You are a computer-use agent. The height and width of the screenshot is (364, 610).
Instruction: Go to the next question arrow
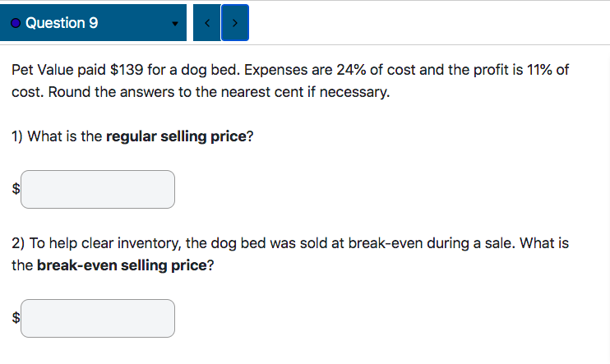point(235,23)
